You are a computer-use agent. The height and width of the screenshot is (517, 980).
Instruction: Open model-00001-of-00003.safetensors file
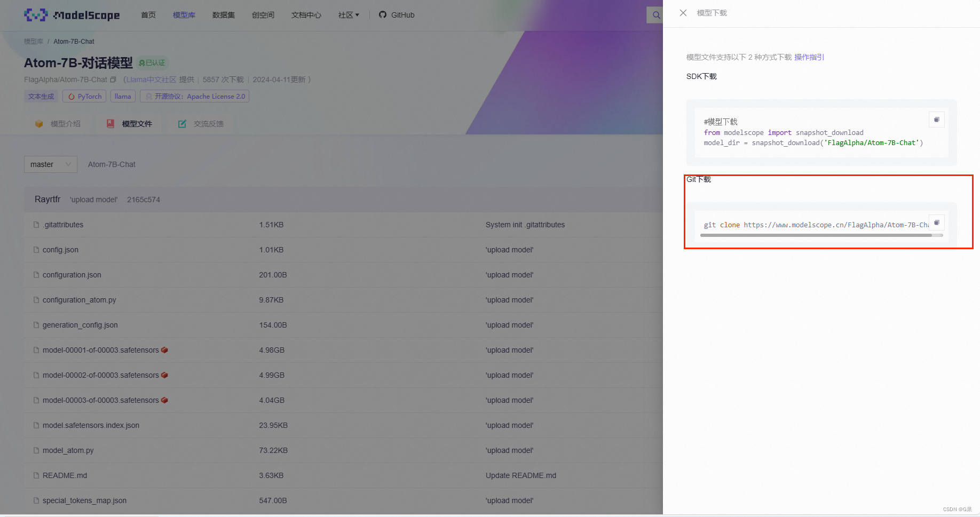pyautogui.click(x=101, y=350)
